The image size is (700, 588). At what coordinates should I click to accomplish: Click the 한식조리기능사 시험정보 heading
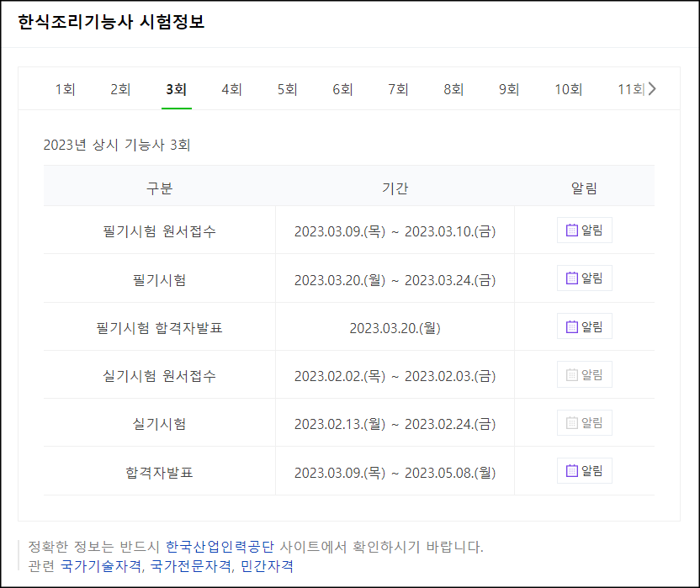pyautogui.click(x=111, y=22)
